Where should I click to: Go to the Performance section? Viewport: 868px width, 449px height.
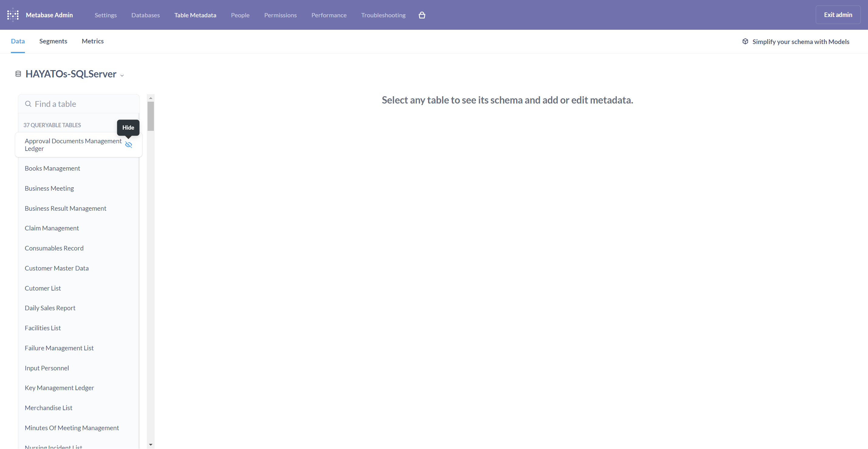point(329,15)
